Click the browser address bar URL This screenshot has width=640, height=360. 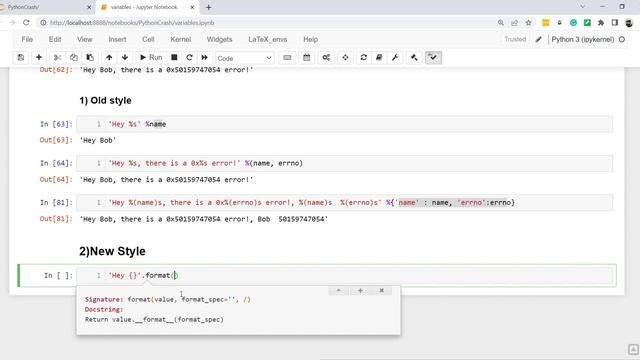coord(132,23)
